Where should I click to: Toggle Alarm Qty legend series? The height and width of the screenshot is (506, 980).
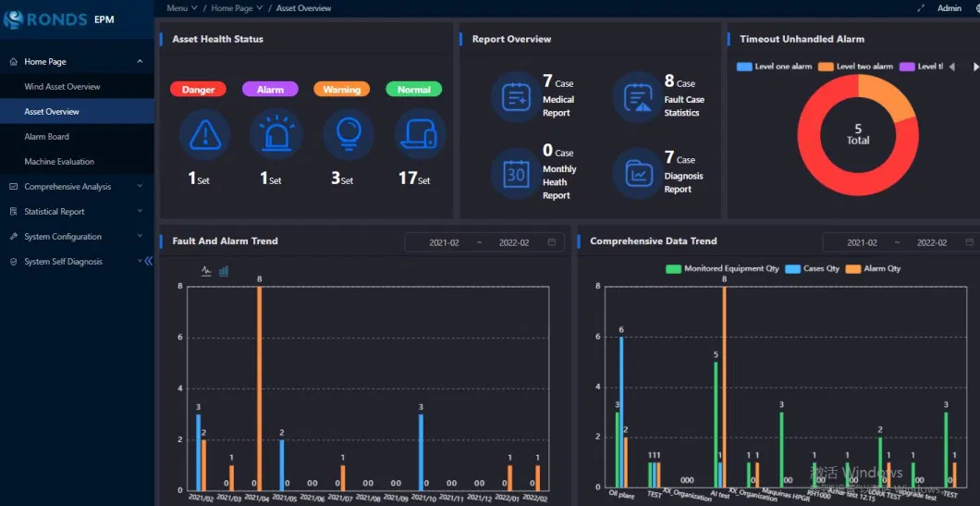[873, 268]
